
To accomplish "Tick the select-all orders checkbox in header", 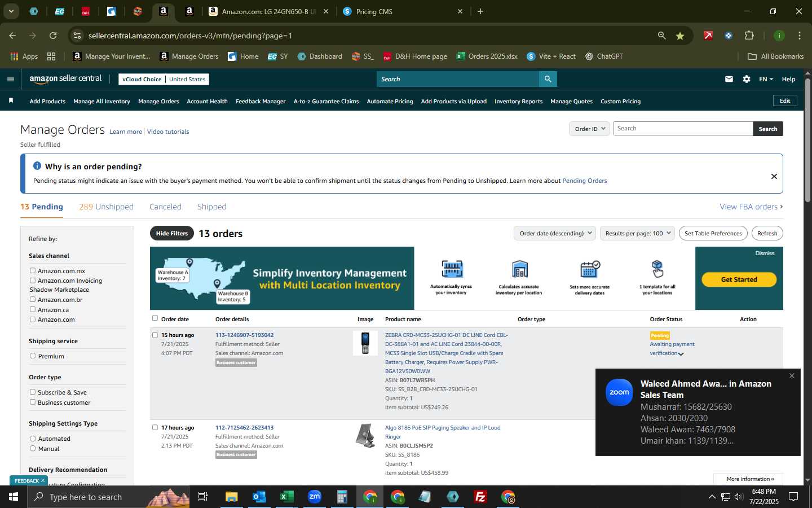I will coord(155,318).
